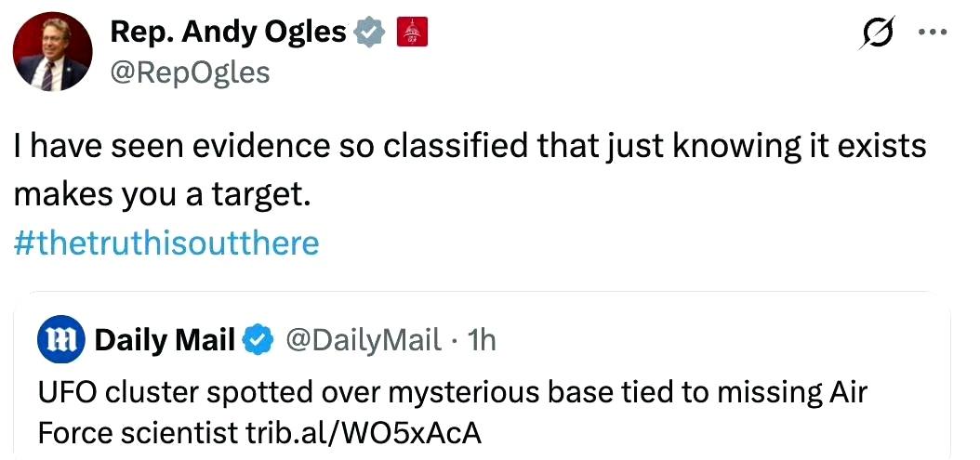Open the @DailyMail handle
The width and height of the screenshot is (980, 460).
(362, 341)
